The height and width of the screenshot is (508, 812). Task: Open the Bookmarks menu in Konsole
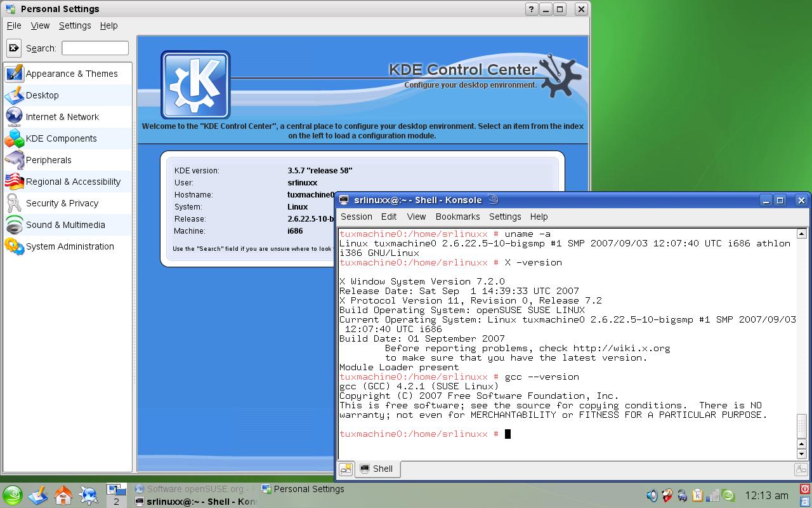coord(458,217)
